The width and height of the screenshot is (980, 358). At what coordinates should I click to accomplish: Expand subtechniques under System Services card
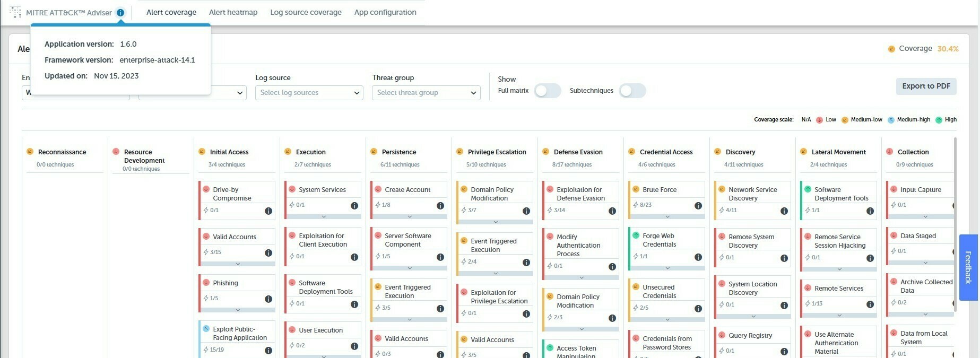click(x=324, y=216)
